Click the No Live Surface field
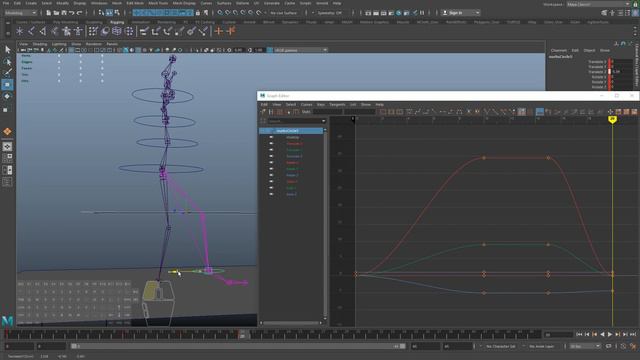 pyautogui.click(x=284, y=13)
